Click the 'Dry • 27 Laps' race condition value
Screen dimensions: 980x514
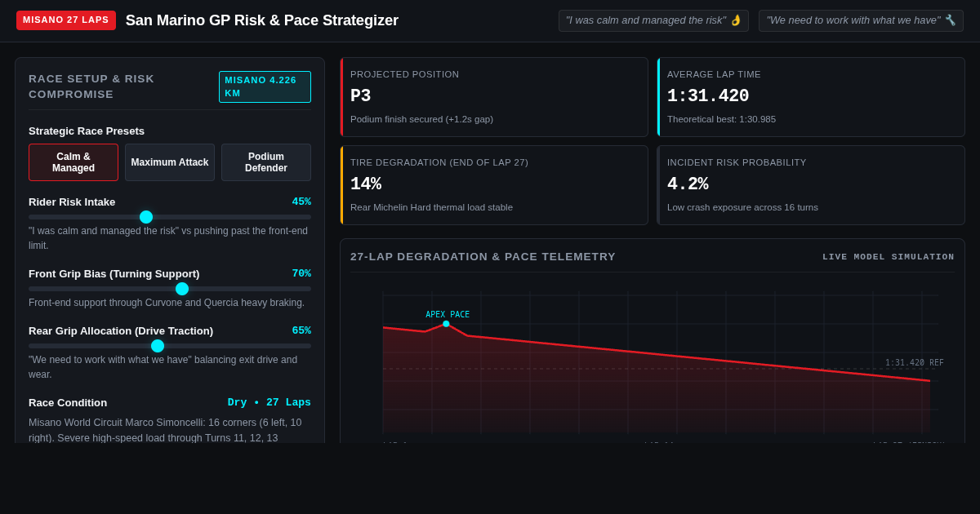269,402
